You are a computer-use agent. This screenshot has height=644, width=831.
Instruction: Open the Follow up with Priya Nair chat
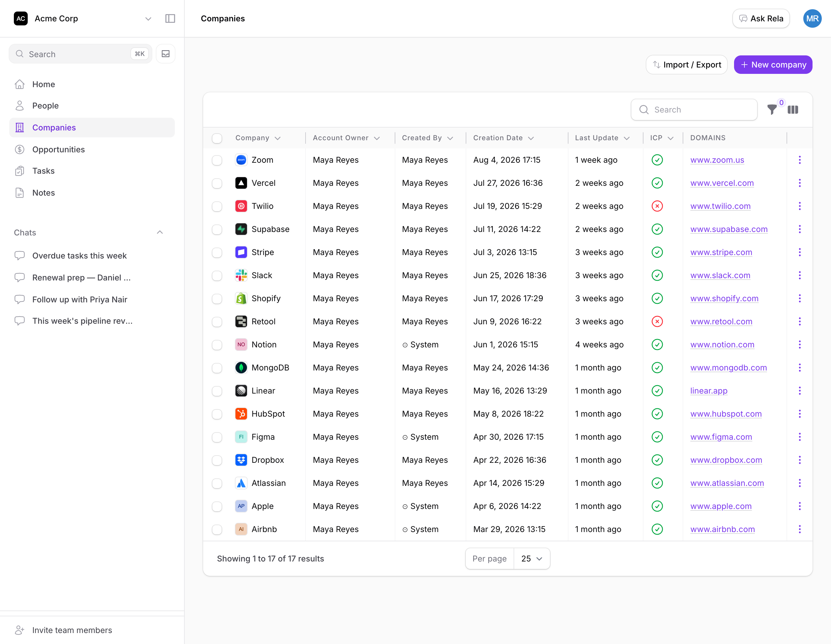pos(92,300)
